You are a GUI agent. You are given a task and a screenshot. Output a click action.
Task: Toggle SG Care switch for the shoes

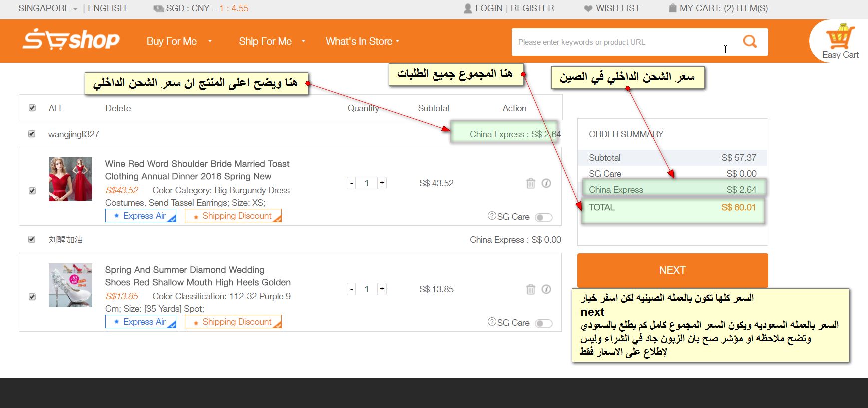tap(543, 323)
